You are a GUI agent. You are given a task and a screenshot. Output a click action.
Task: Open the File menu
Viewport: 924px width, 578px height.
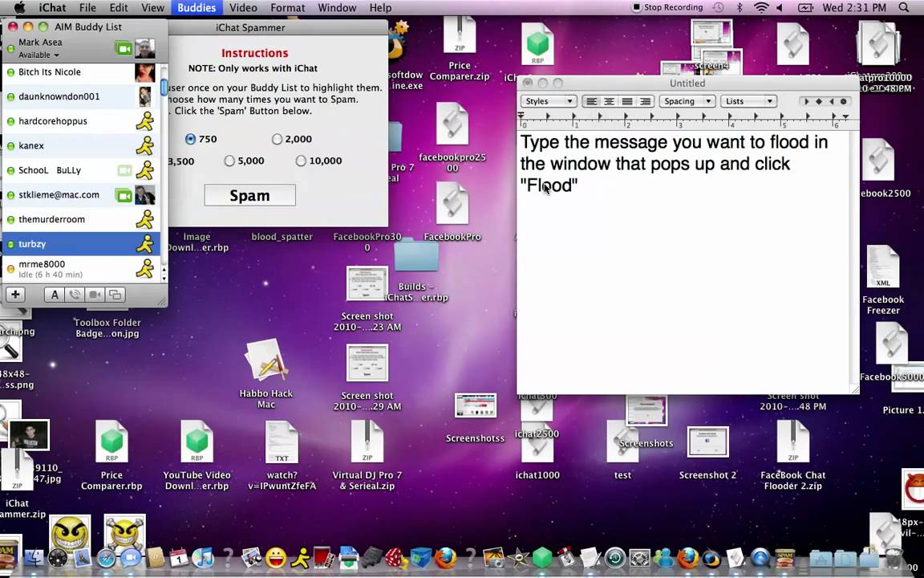87,8
